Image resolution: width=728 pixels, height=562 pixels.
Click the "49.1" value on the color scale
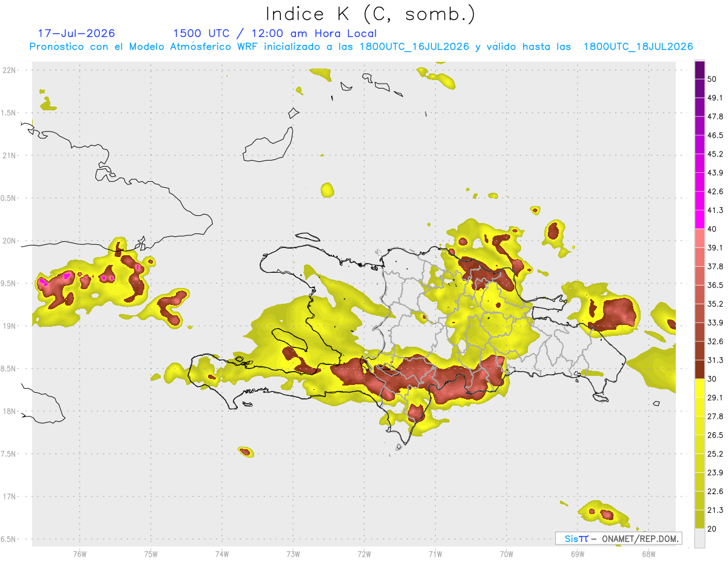(715, 98)
